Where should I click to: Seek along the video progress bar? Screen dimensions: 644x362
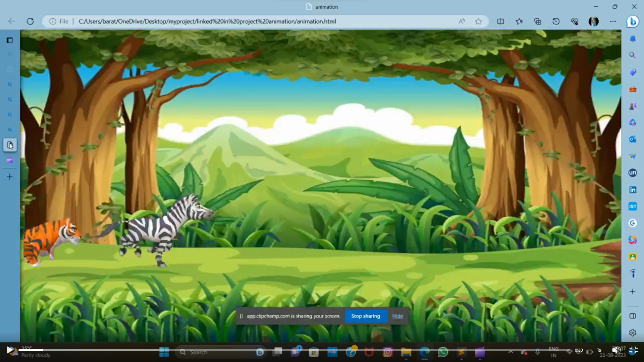[295, 350]
